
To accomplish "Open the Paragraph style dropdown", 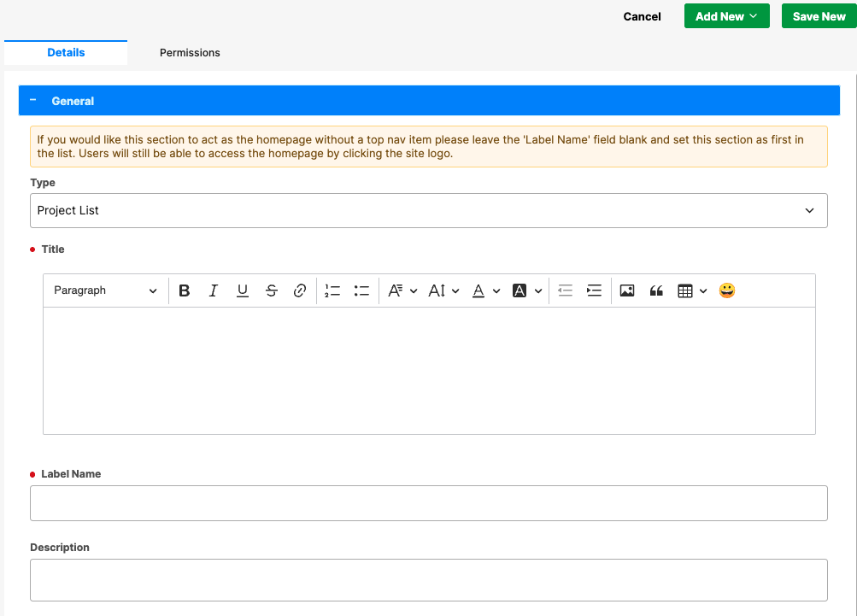I will tap(105, 290).
